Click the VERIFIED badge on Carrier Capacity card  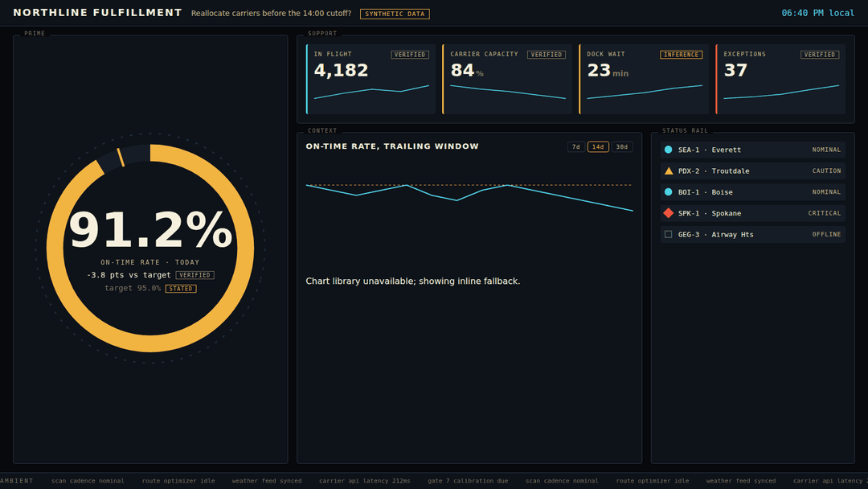[547, 54]
